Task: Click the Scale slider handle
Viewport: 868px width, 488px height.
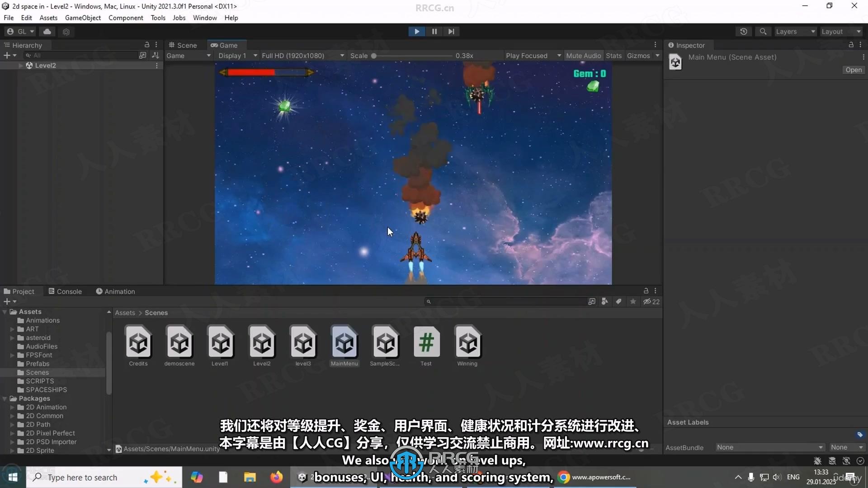Action: [x=373, y=56]
